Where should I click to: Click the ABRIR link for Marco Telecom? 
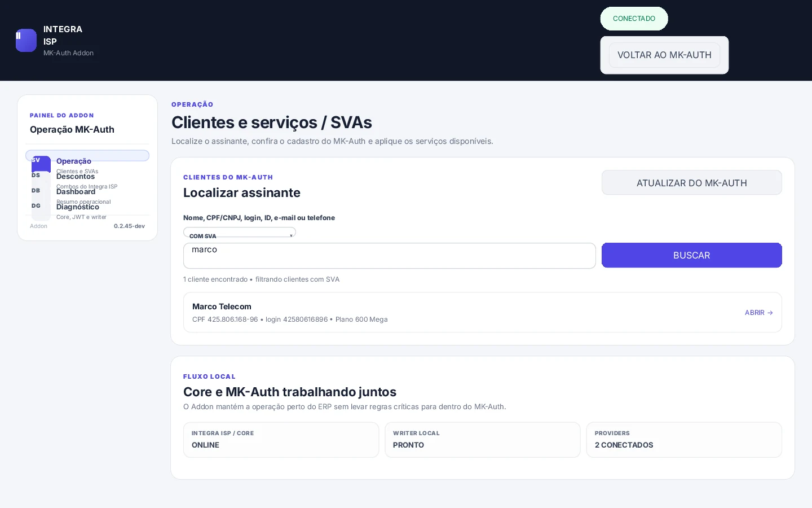759,313
